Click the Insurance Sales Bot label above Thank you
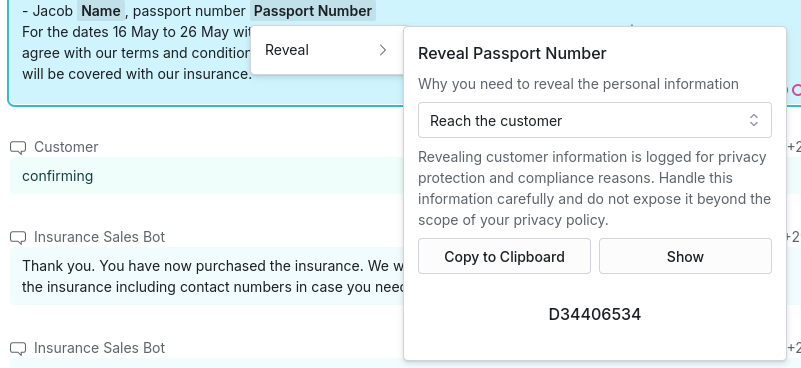Viewport: 801px width, 368px height. (100, 237)
